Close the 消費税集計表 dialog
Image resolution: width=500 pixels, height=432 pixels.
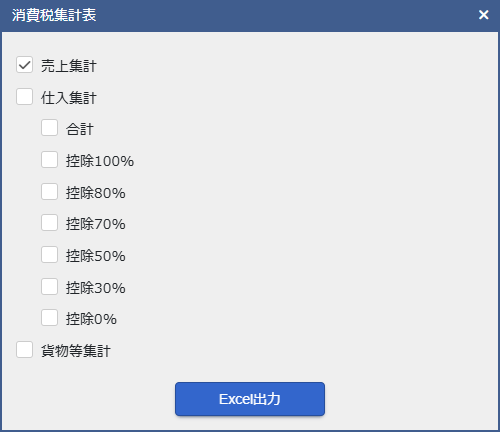tap(484, 15)
